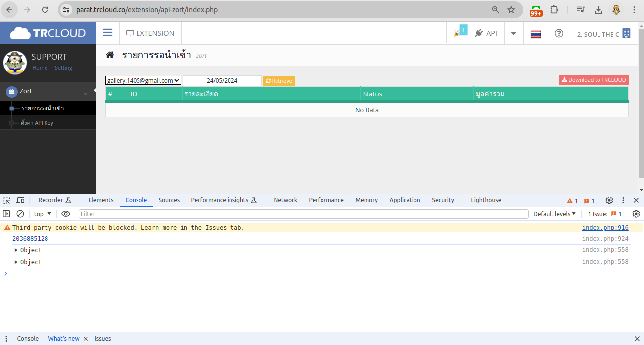The height and width of the screenshot is (345, 644).
Task: Clear the console with the clear icon
Action: (20, 214)
